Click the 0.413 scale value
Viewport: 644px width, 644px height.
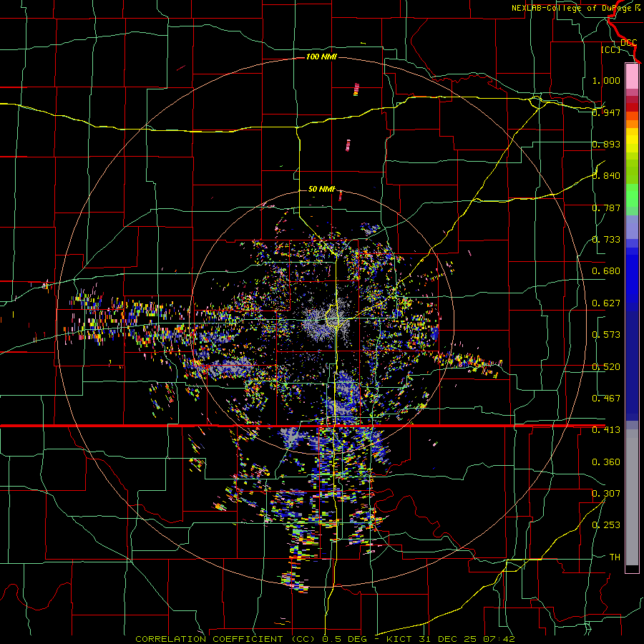click(606, 430)
